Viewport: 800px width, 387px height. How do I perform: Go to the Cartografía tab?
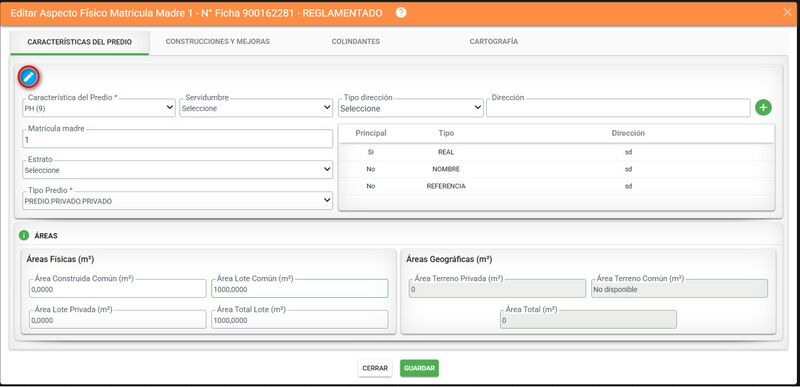pyautogui.click(x=494, y=42)
